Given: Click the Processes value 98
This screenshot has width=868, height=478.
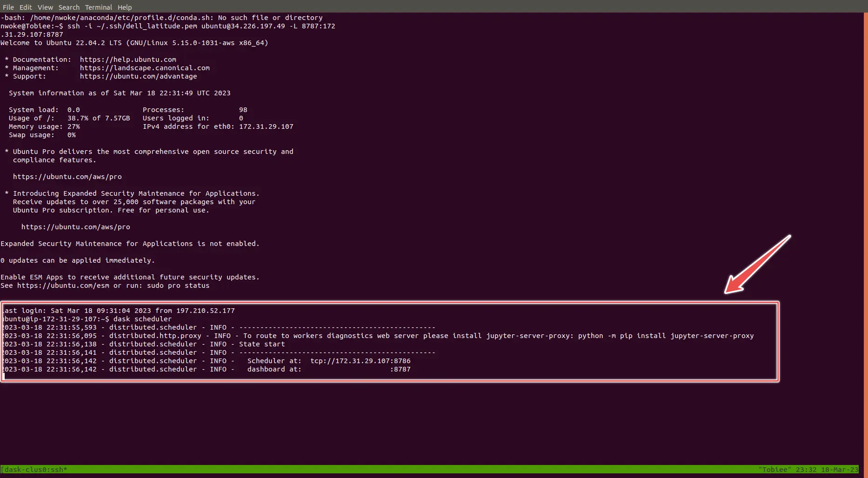Looking at the screenshot, I should click(x=243, y=110).
